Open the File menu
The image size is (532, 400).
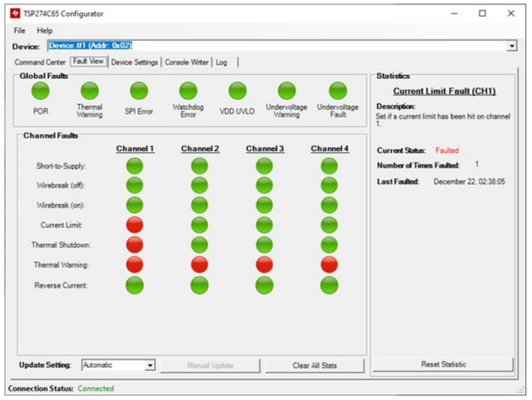pyautogui.click(x=19, y=31)
